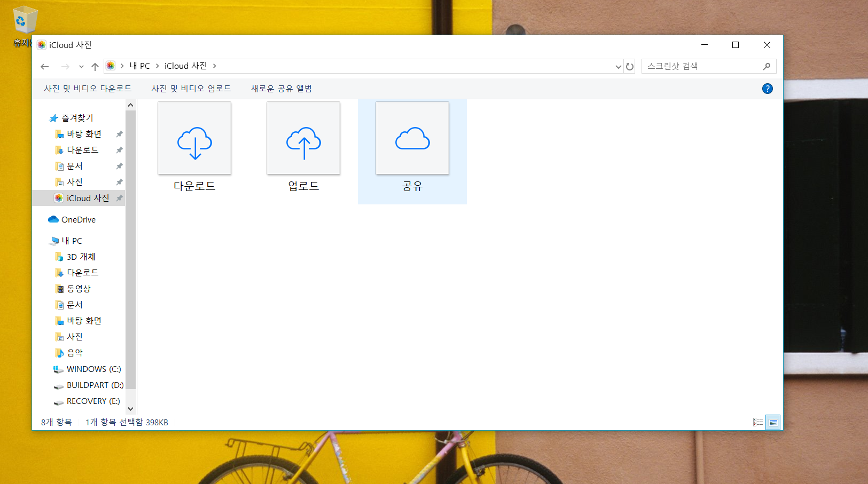The image size is (868, 484).
Task: Switch to large icons view in the status bar
Action: [x=773, y=422]
